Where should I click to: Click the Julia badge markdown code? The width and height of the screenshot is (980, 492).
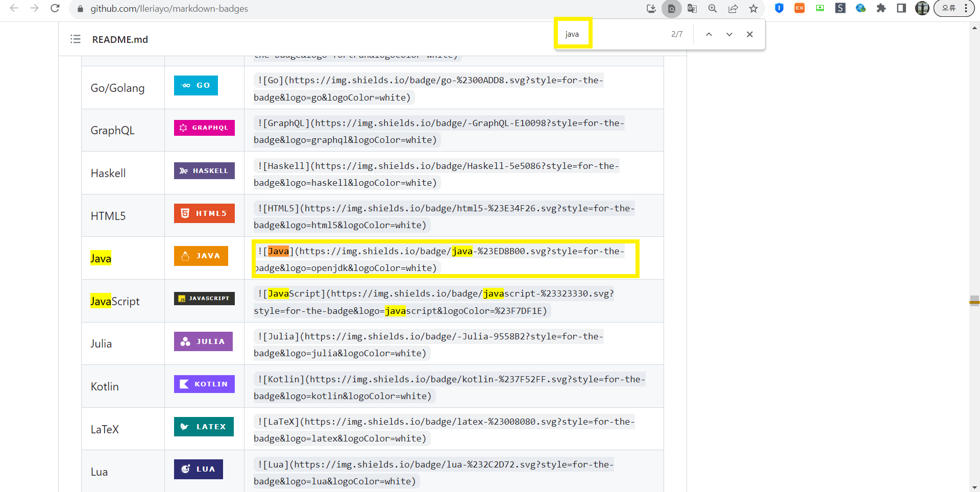429,345
